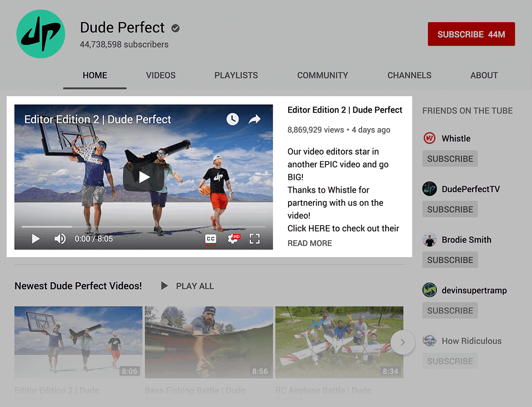532x407 pixels.
Task: Go to the CHANNELS tab
Action: [x=409, y=75]
